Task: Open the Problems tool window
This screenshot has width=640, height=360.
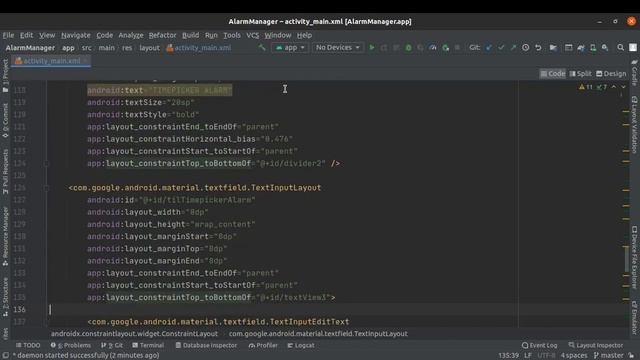Action: 71,345
